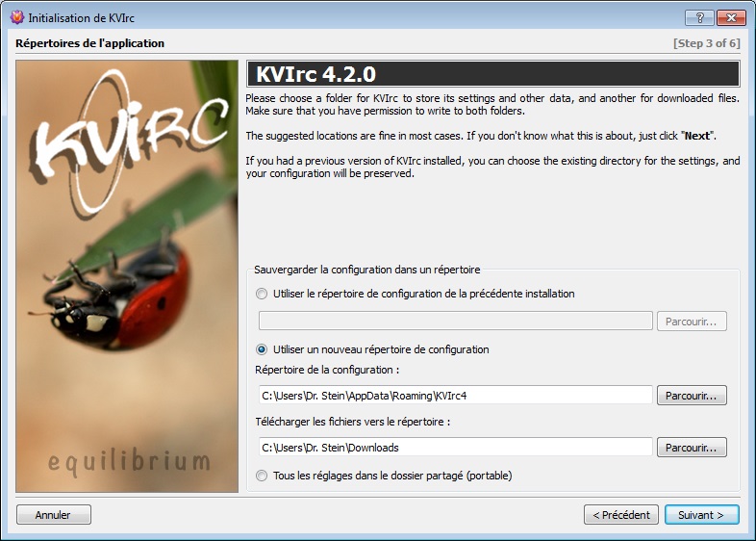
Task: Close the KVIrc setup window
Action: (x=730, y=17)
